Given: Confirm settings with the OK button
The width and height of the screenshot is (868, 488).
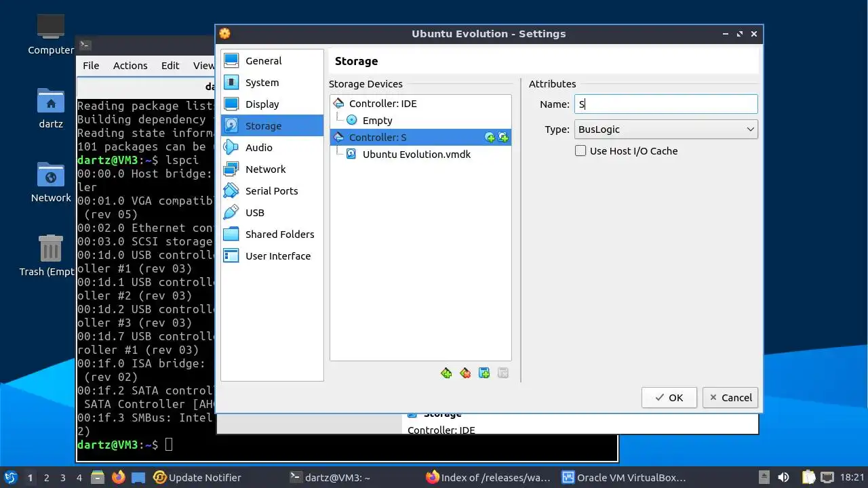Looking at the screenshot, I should [669, 398].
